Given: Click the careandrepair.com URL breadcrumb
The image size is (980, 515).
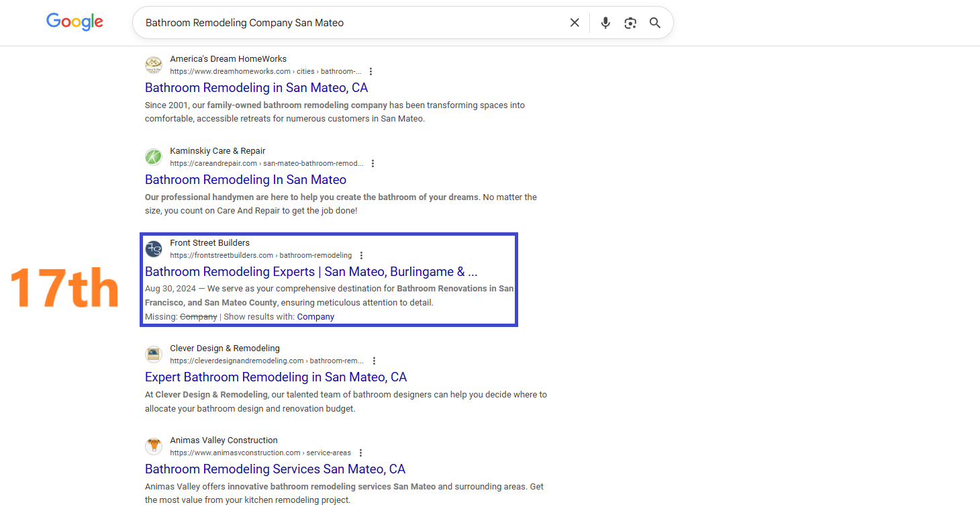Looking at the screenshot, I should [266, 163].
